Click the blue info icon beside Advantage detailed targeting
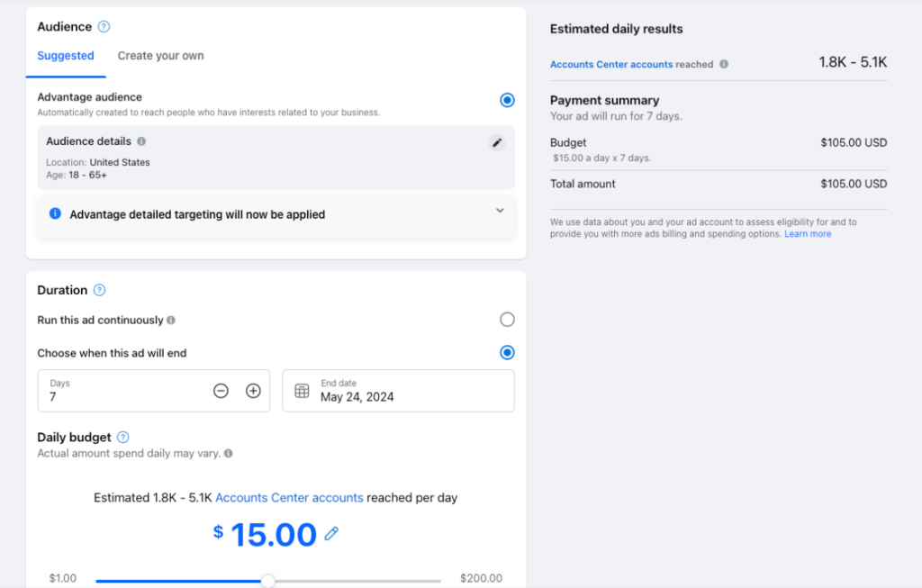The image size is (922, 588). [x=55, y=213]
